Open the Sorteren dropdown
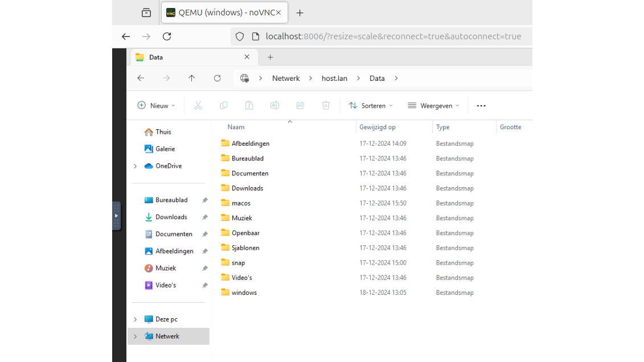Viewport: 644px width, 362px height. click(x=371, y=105)
